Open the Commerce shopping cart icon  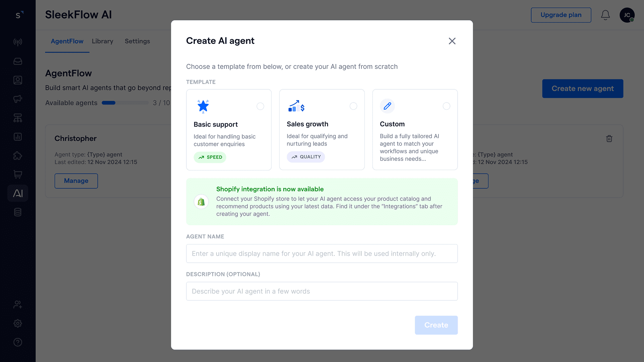coord(17,174)
